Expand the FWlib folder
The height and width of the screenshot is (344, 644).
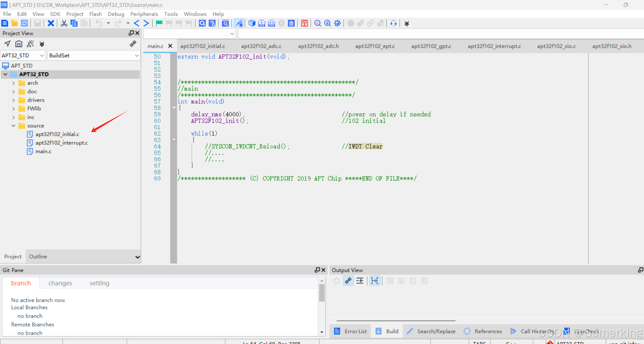[13, 109]
